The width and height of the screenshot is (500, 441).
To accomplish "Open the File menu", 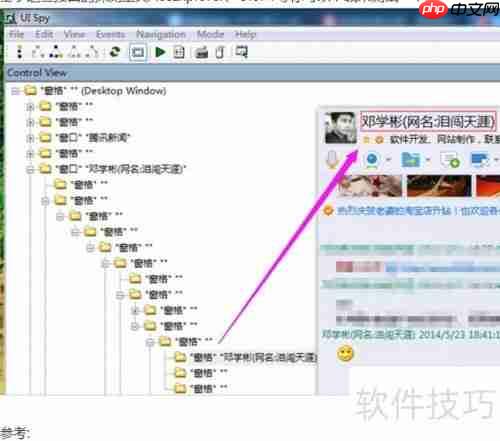I will (17, 34).
